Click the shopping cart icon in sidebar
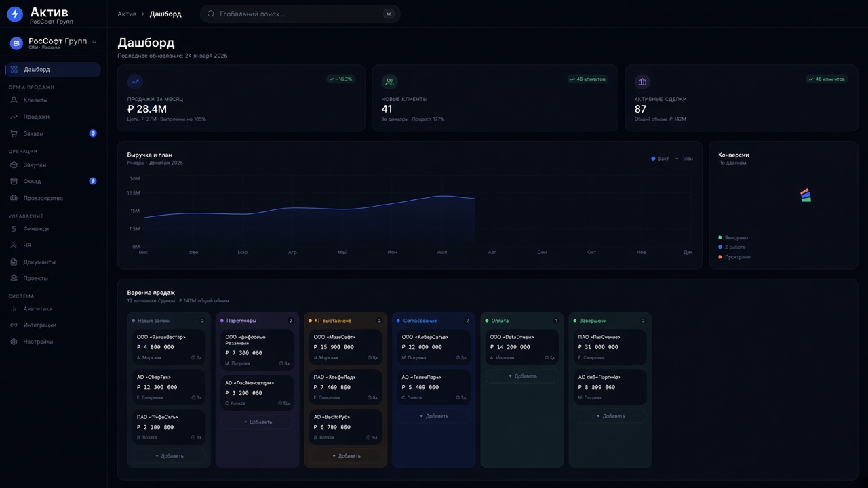Image resolution: width=868 pixels, height=488 pixels. coord(14,134)
